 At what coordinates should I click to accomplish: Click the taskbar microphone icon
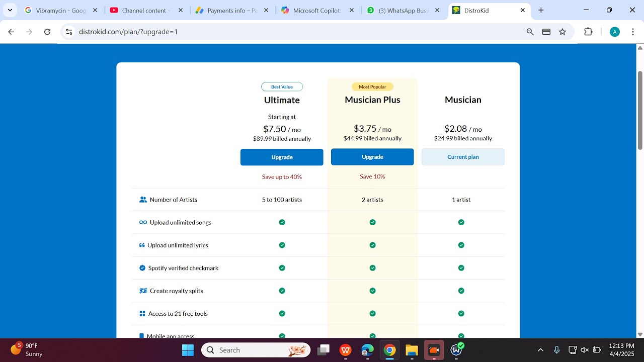click(x=556, y=350)
